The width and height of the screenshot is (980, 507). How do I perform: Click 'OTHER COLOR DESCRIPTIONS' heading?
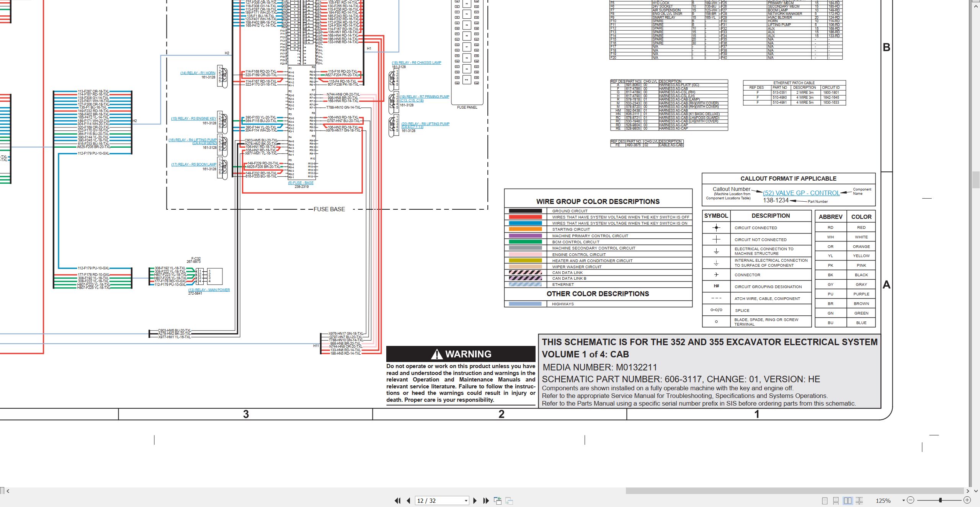point(598,294)
